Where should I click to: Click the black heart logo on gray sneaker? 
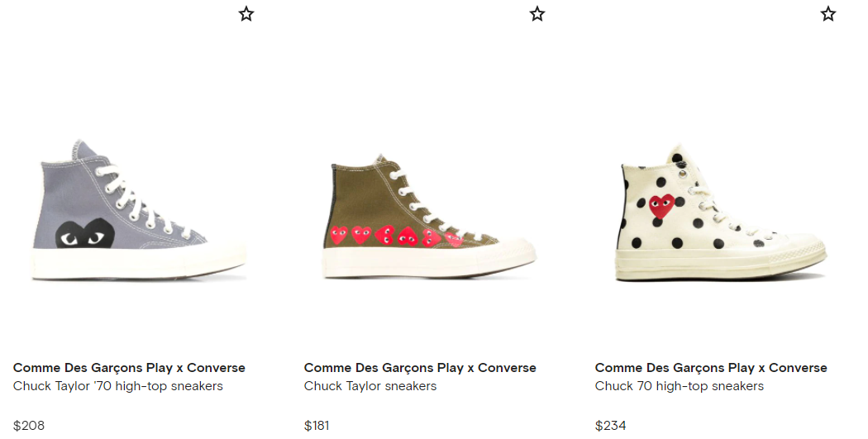point(85,234)
